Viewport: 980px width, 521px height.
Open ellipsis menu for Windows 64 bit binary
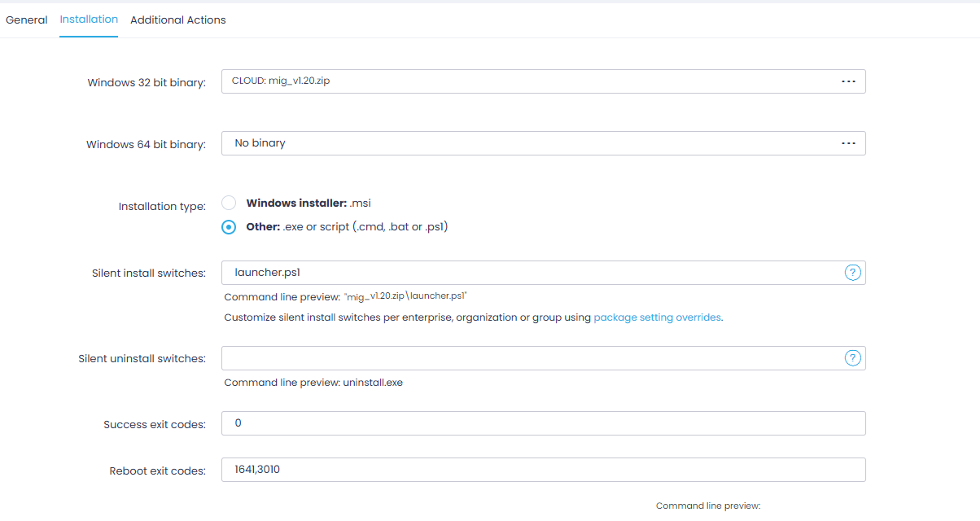click(x=848, y=143)
